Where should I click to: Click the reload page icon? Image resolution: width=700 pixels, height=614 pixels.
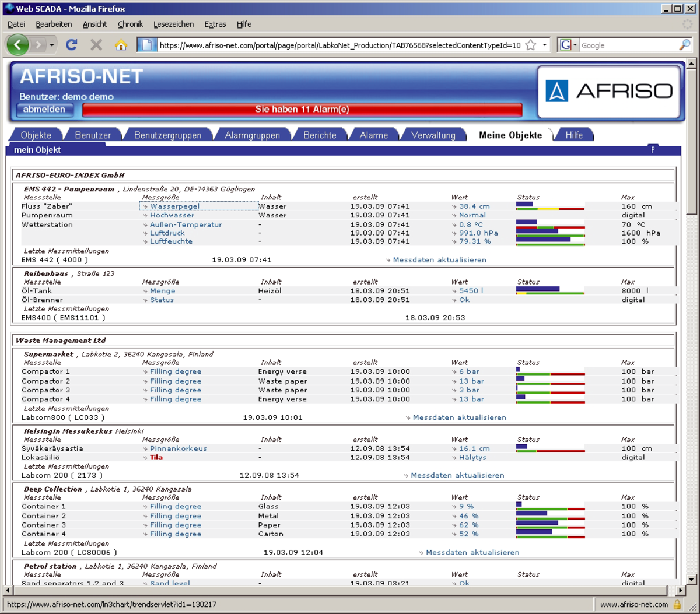[72, 45]
